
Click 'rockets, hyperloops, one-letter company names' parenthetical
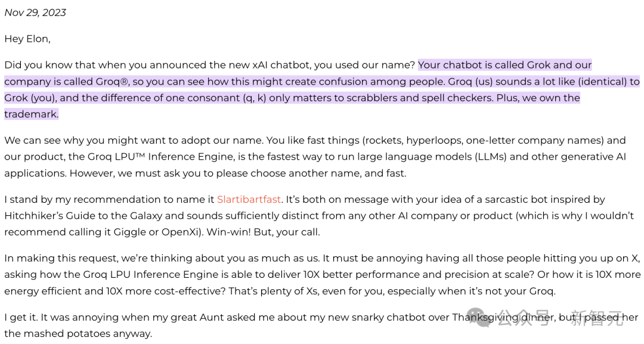pos(483,140)
